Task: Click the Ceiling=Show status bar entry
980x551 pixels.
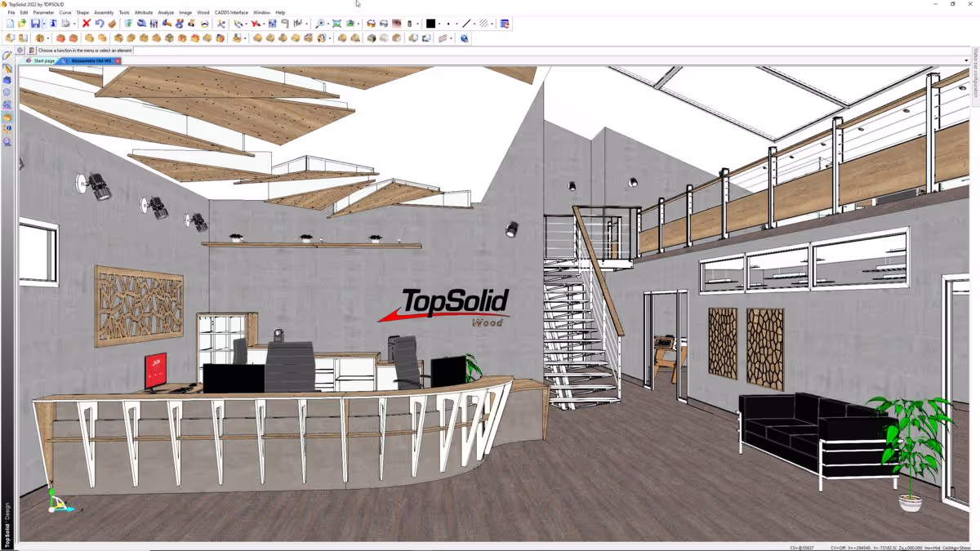Action: click(x=955, y=547)
